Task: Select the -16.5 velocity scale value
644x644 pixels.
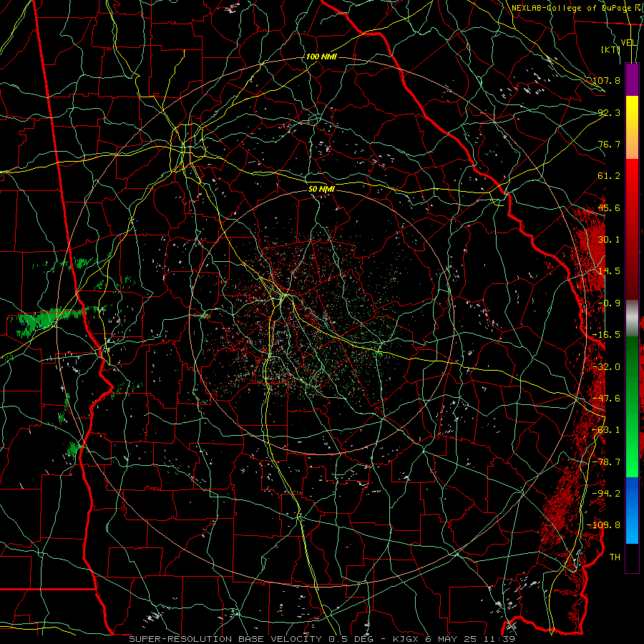Action: pyautogui.click(x=607, y=335)
